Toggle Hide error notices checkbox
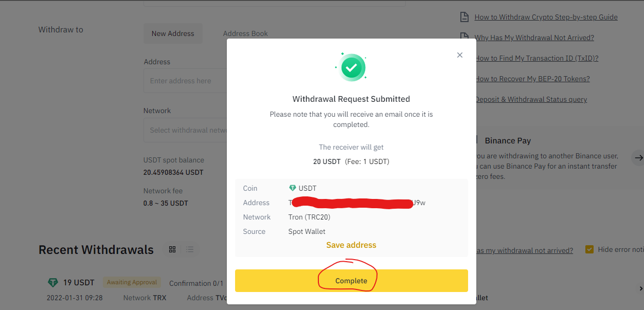This screenshot has width=644, height=310. pyautogui.click(x=589, y=249)
